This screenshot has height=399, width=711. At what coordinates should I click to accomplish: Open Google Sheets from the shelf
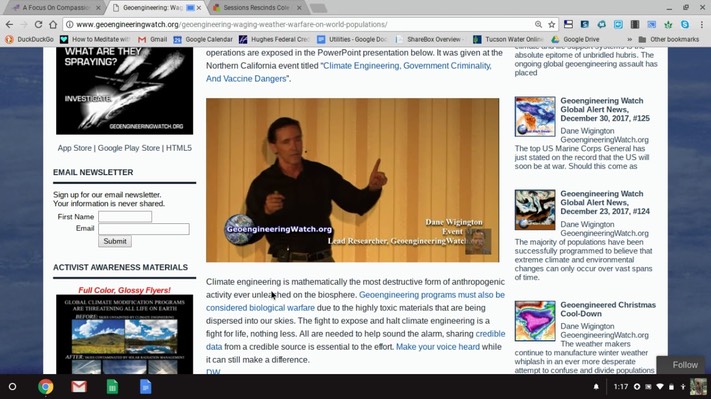click(112, 387)
